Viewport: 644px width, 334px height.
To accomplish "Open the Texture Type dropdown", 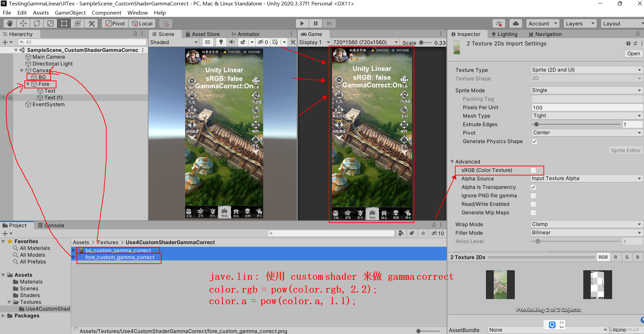I will (x=586, y=70).
